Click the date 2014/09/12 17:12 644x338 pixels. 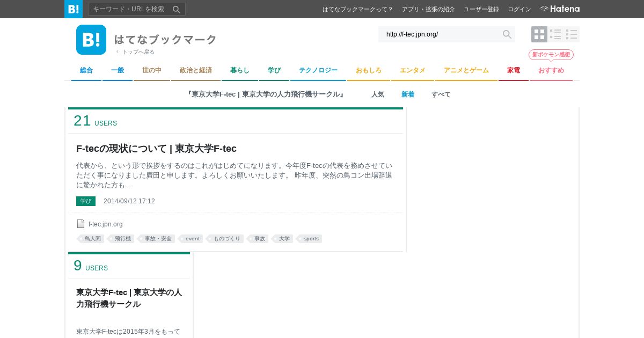click(129, 201)
